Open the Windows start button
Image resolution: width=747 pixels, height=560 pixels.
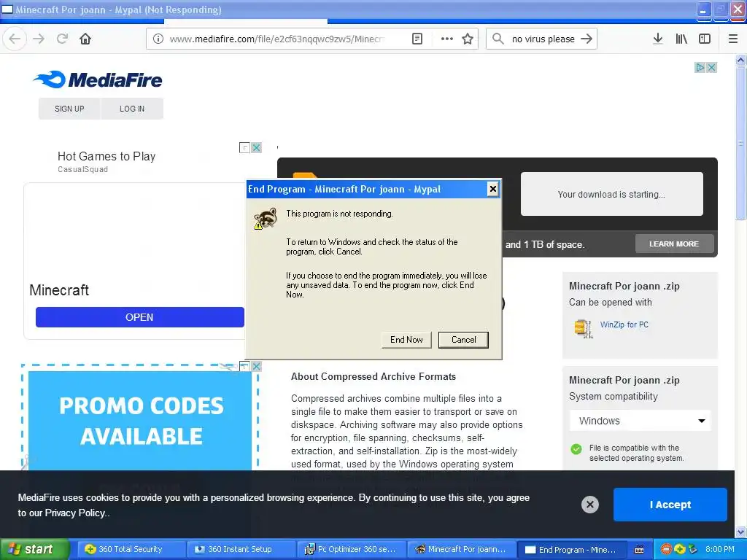34,549
